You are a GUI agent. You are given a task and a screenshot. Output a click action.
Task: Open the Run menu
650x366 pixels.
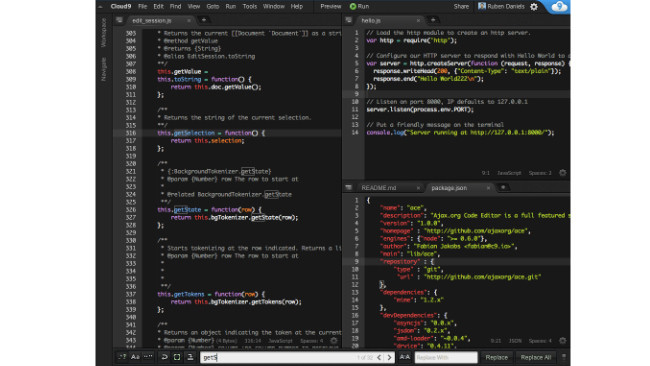pyautogui.click(x=230, y=7)
